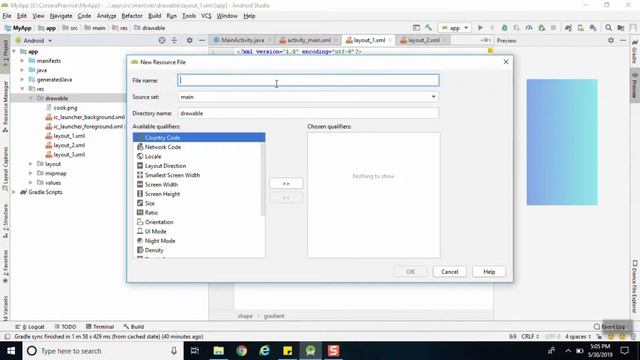Open the Build menu
Viewport: 640px width, 360px height.
pyautogui.click(x=154, y=16)
